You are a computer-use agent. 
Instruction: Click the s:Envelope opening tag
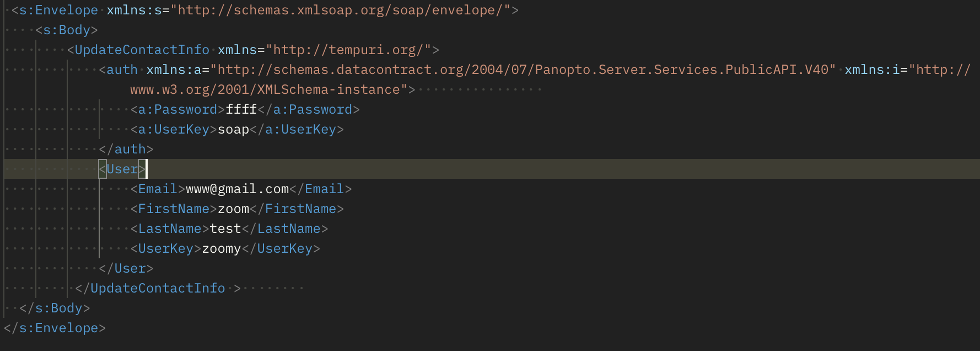55,10
